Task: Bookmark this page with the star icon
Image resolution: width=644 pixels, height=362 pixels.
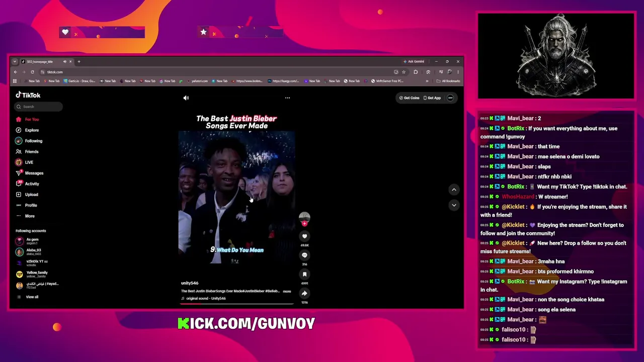Action: (404, 72)
